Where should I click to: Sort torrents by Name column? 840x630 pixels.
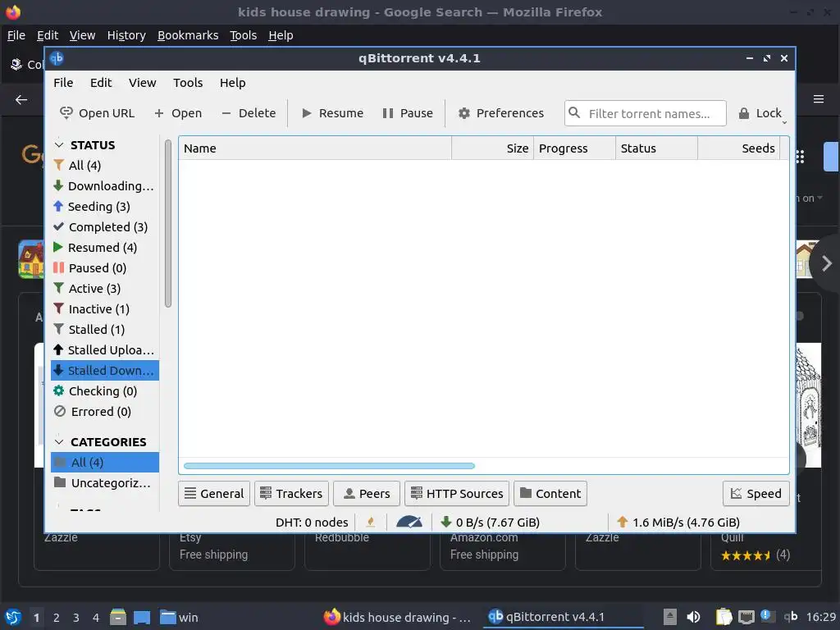(315, 148)
